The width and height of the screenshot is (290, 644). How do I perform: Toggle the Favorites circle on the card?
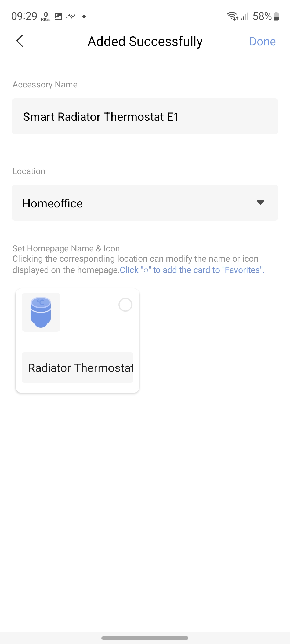(x=125, y=305)
